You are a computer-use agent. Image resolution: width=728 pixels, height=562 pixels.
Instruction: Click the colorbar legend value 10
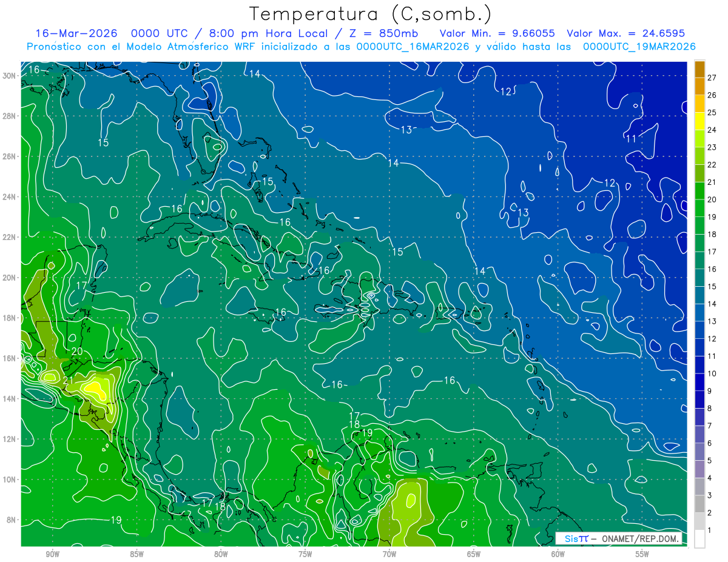tap(712, 373)
